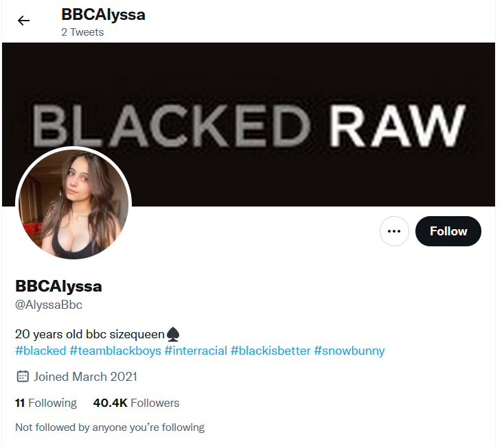View the 40.4K Followers list
The height and width of the screenshot is (446, 504).
136,403
